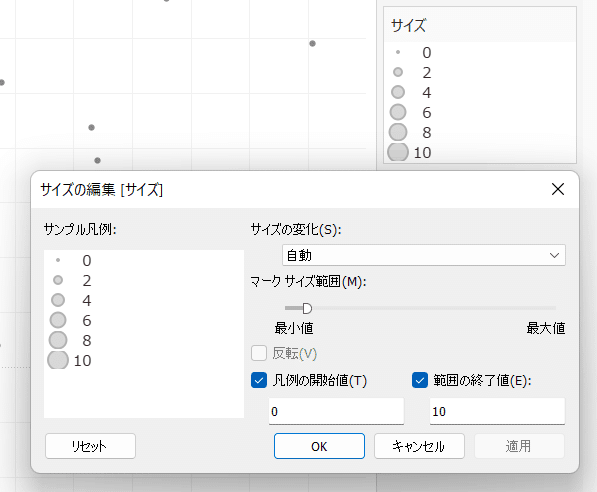This screenshot has width=597, height=492.
Task: Click the 4 mark in サイズ legend card
Action: pyautogui.click(x=398, y=92)
